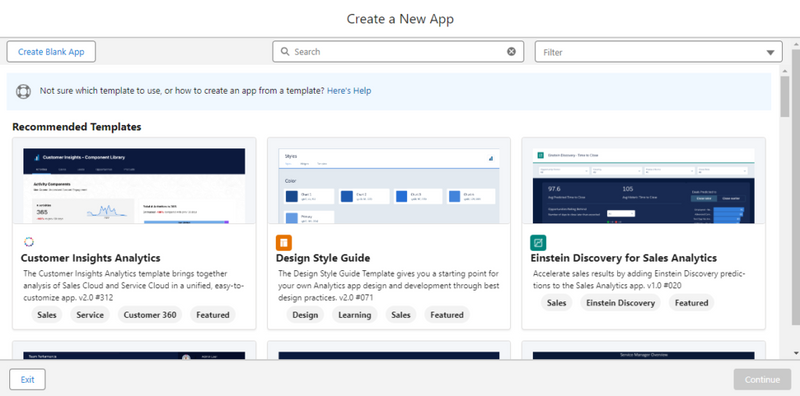Image resolution: width=800 pixels, height=396 pixels.
Task: Open the Filter combo box
Action: coord(658,52)
